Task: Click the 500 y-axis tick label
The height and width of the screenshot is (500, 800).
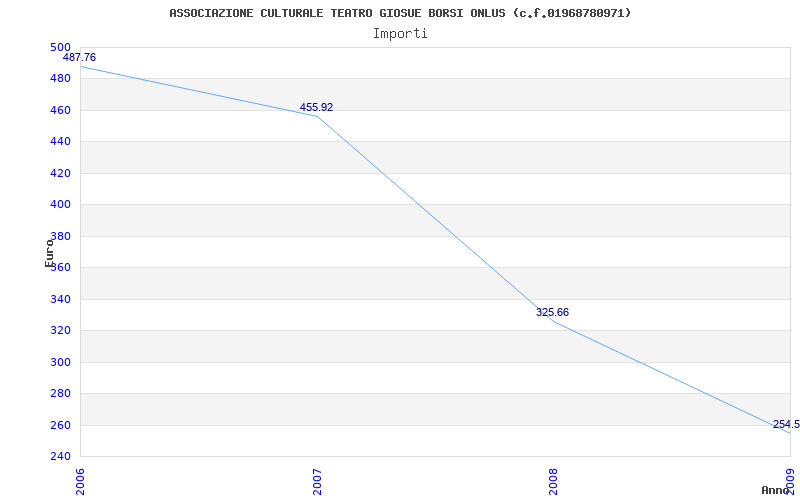Action: tap(60, 47)
